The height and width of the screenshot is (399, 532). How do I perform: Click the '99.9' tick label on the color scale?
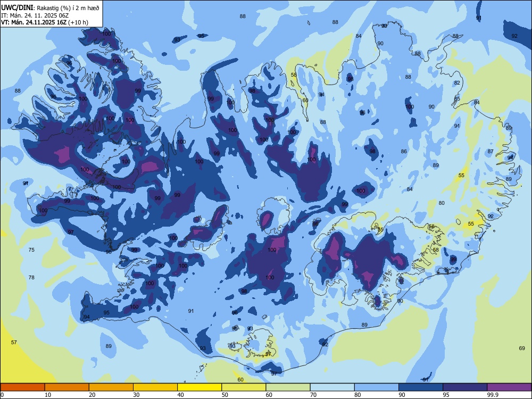(x=492, y=395)
